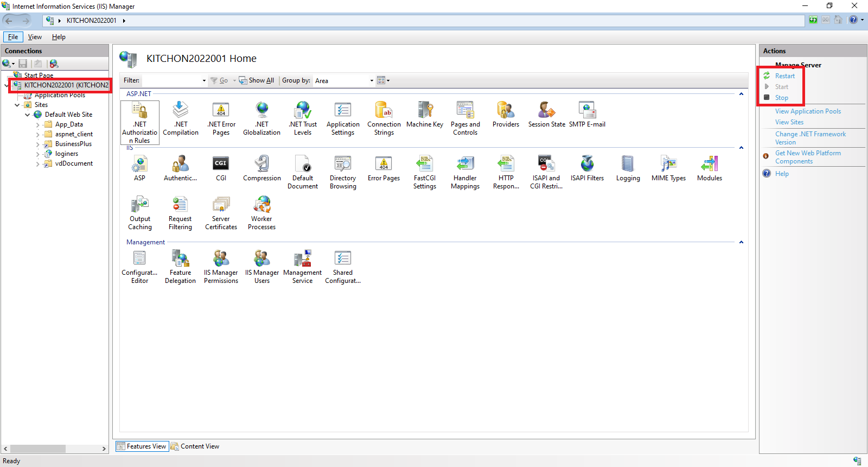Open Worker Processes feature
Screen dimensions: 868x467
pyautogui.click(x=262, y=213)
